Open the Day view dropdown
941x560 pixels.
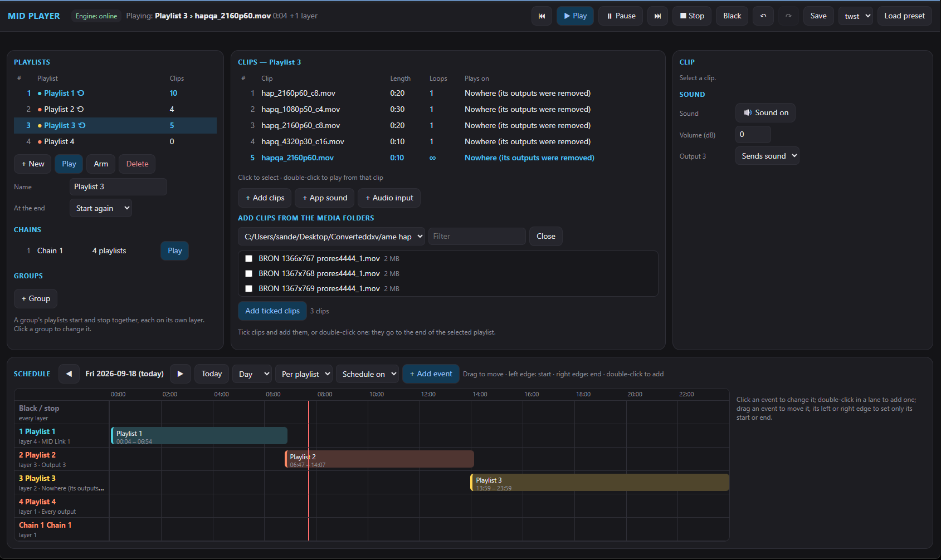(x=252, y=374)
